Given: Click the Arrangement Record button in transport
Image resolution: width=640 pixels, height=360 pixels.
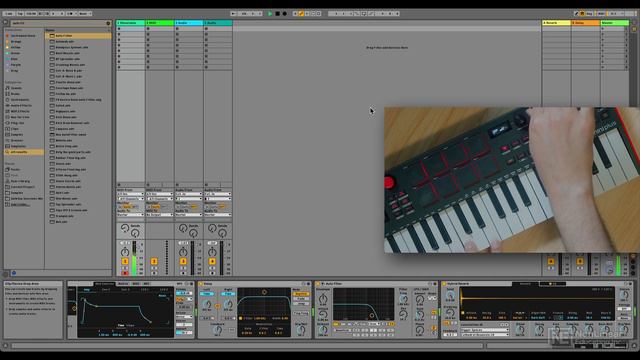Looking at the screenshot, I should (284, 13).
